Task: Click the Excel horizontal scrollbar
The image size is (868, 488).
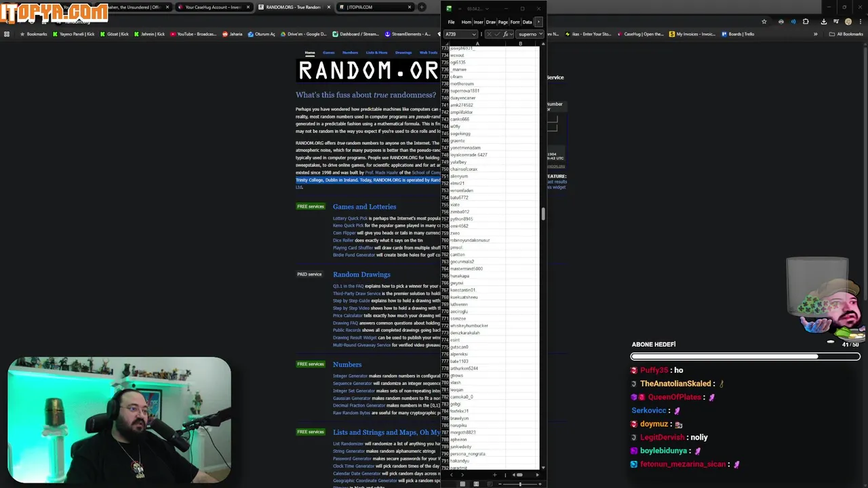Action: tap(519, 475)
